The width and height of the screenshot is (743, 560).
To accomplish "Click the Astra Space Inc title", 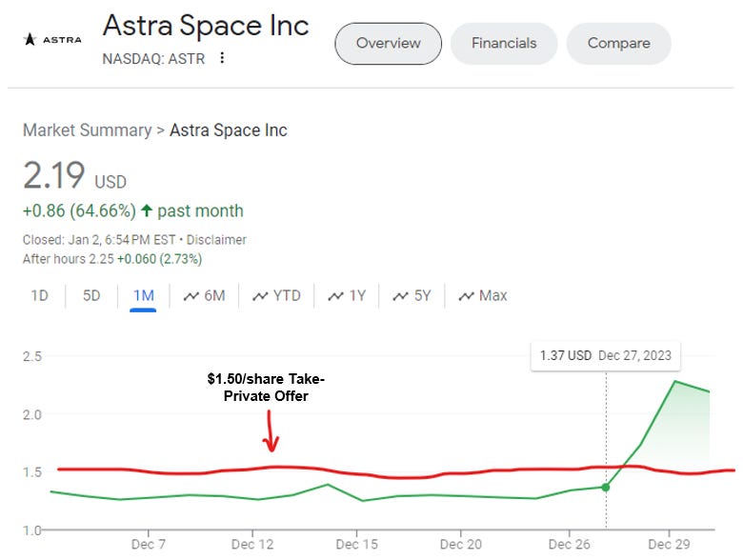I will pos(206,25).
